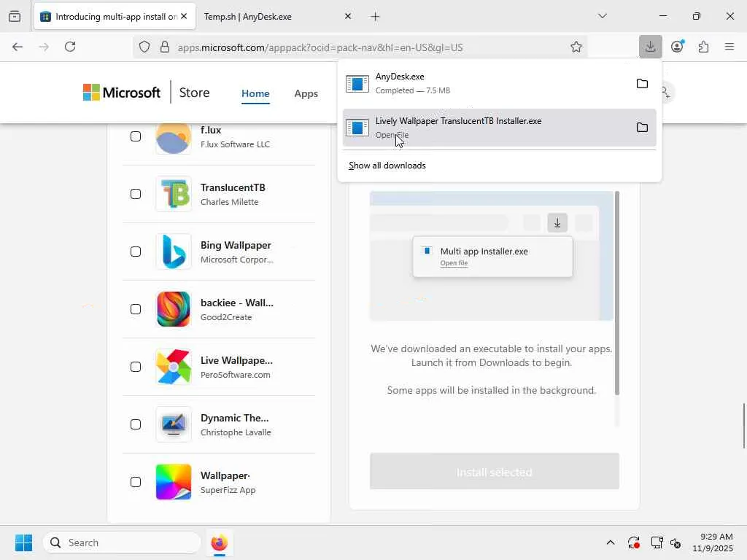This screenshot has width=747, height=560.
Task: Open the Wallpaper SuperFizz app icon
Action: coord(174,482)
